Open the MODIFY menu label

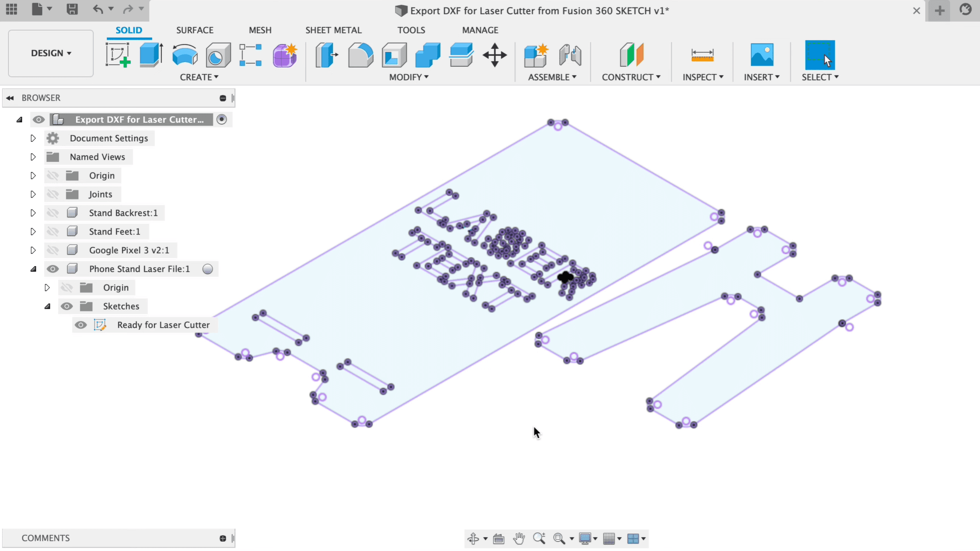pyautogui.click(x=408, y=77)
